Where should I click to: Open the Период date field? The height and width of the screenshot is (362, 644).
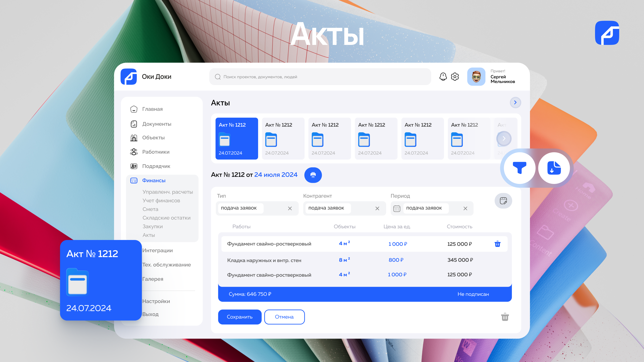[432, 208]
